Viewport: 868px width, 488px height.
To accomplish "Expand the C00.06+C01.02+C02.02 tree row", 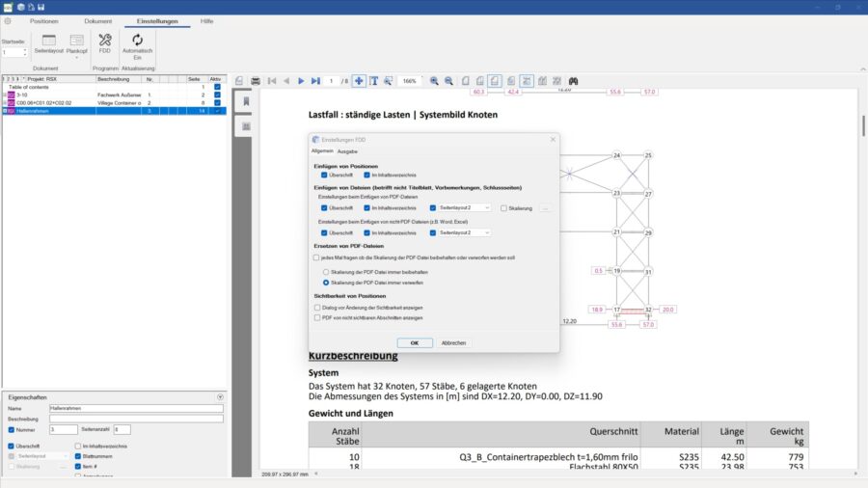I will pyautogui.click(x=5, y=103).
